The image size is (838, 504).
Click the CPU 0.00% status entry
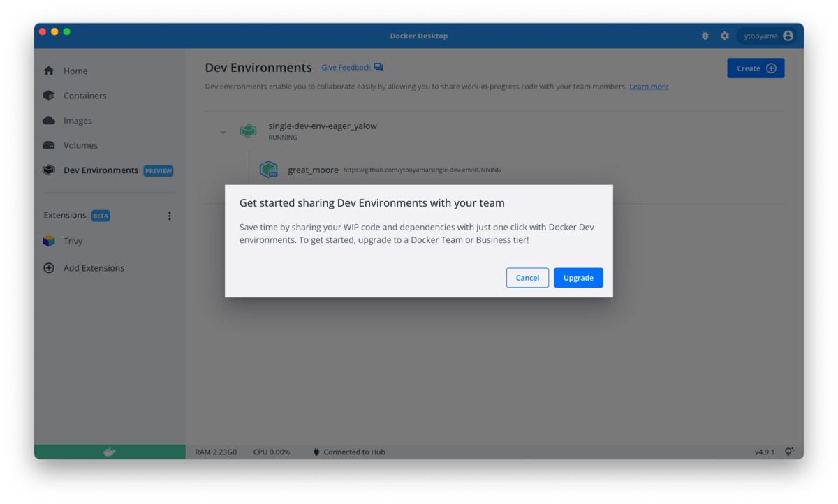272,452
